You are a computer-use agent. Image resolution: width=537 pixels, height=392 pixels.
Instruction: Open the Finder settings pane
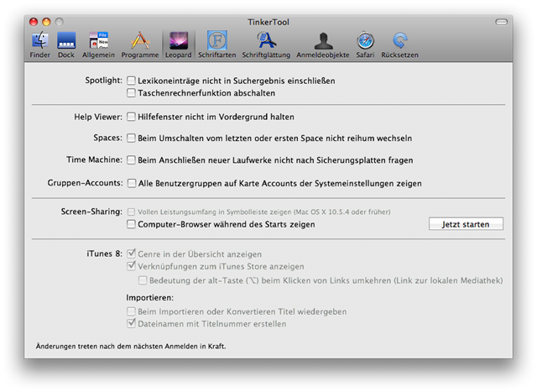click(x=39, y=44)
